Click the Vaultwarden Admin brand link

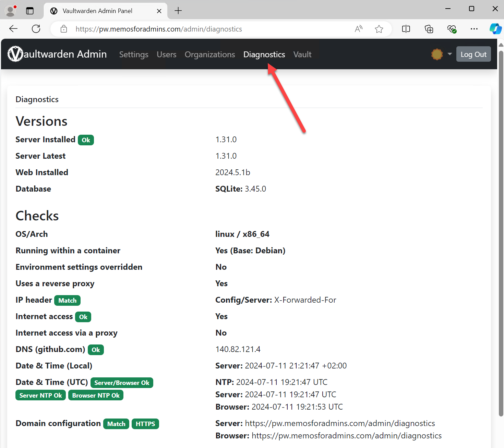click(x=57, y=54)
